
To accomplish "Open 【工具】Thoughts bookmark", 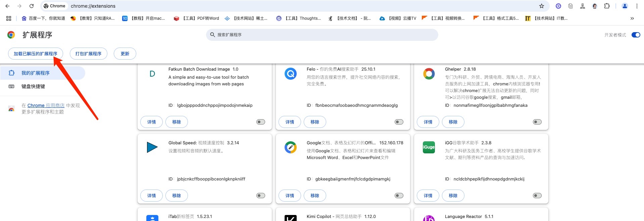I will 298,18.
